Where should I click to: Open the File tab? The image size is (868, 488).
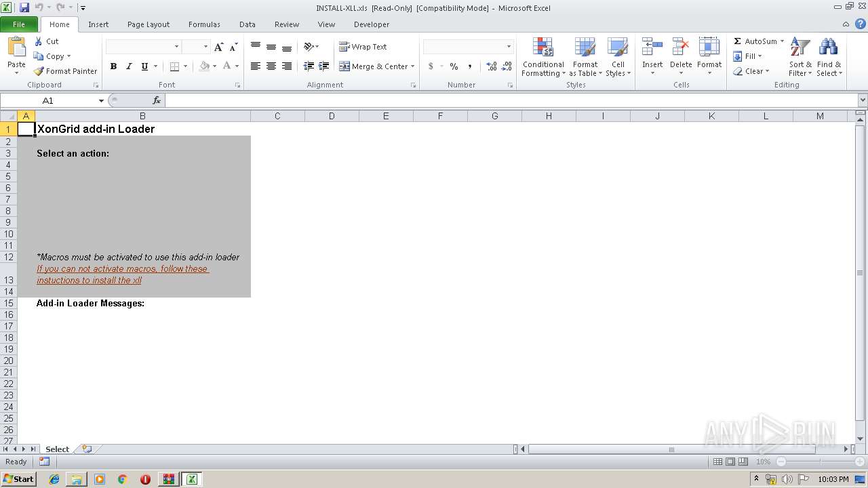point(19,24)
